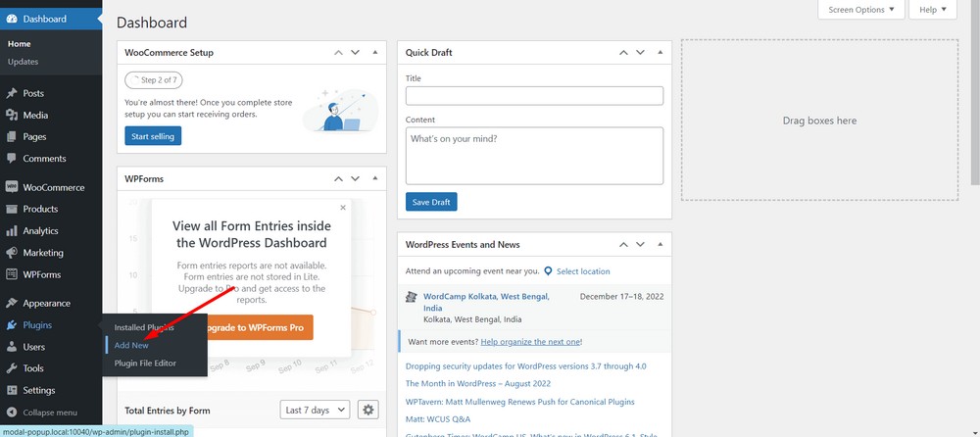This screenshot has height=437, width=980.
Task: Click the Dashboard gauge icon in the sidebar
Action: click(11, 19)
